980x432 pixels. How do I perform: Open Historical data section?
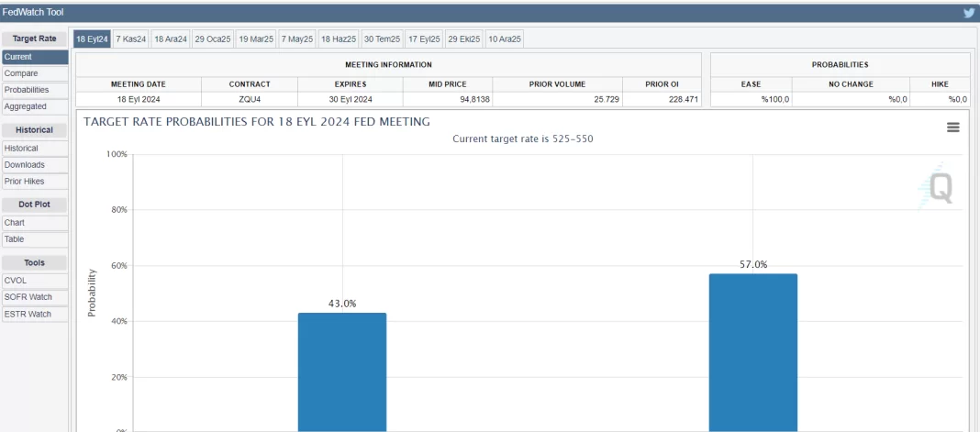tap(35, 148)
